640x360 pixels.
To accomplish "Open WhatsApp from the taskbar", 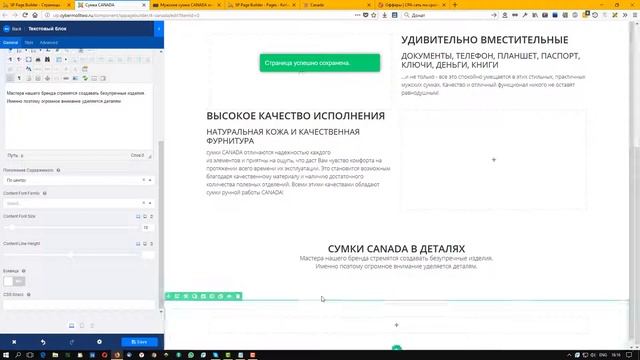I will (x=191, y=355).
